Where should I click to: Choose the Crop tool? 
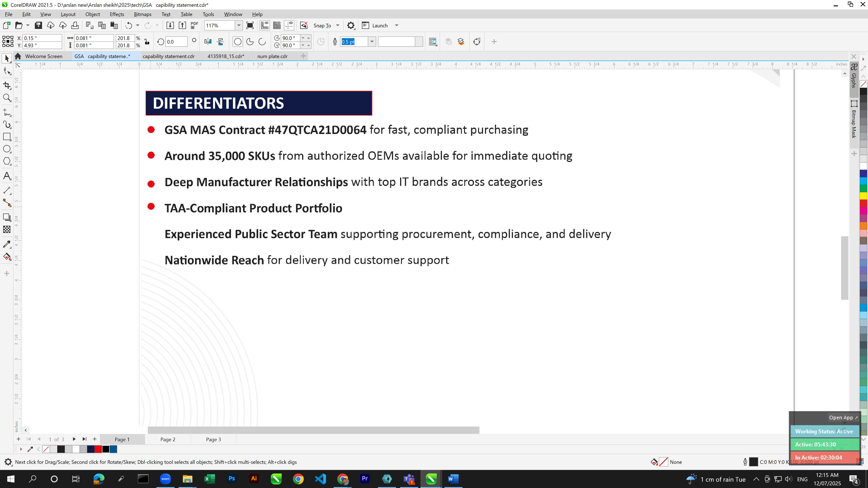tap(7, 85)
